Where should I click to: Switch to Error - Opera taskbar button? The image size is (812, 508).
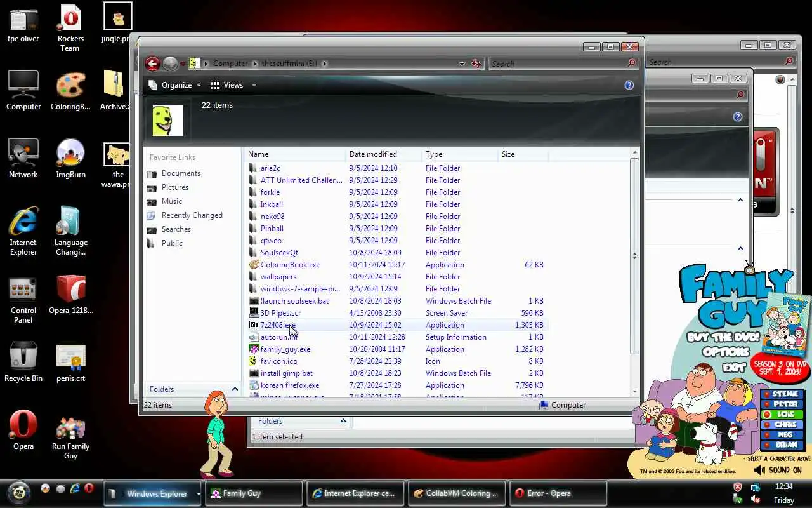pos(558,493)
